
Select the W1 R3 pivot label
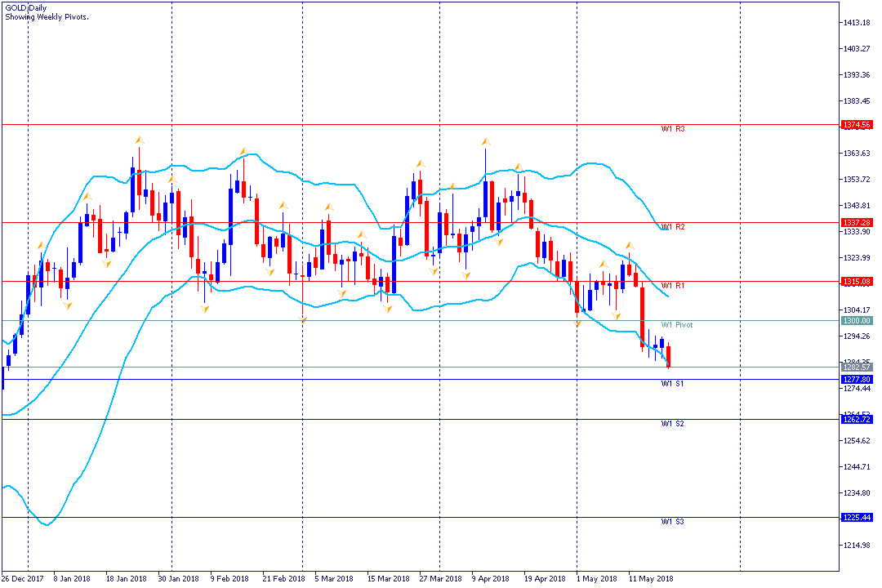673,129
